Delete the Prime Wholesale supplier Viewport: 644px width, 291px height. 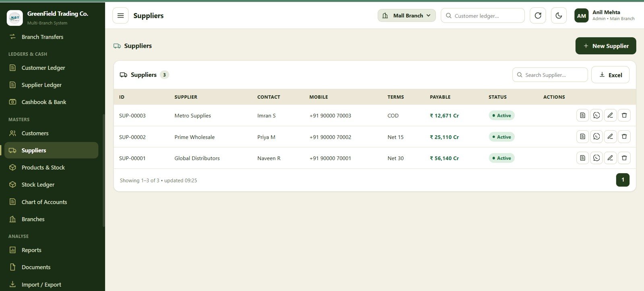click(624, 137)
